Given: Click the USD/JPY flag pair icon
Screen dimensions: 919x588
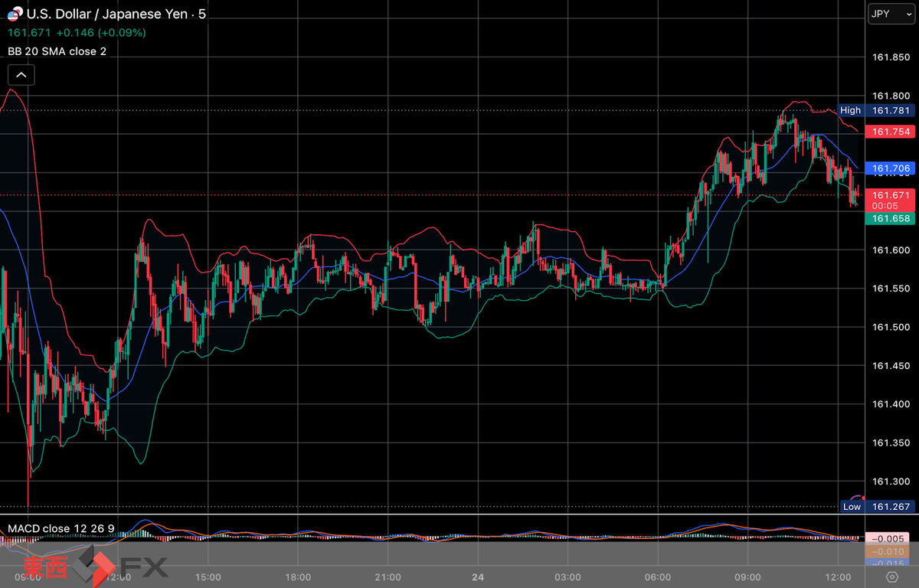Looking at the screenshot, I should 14,14.
